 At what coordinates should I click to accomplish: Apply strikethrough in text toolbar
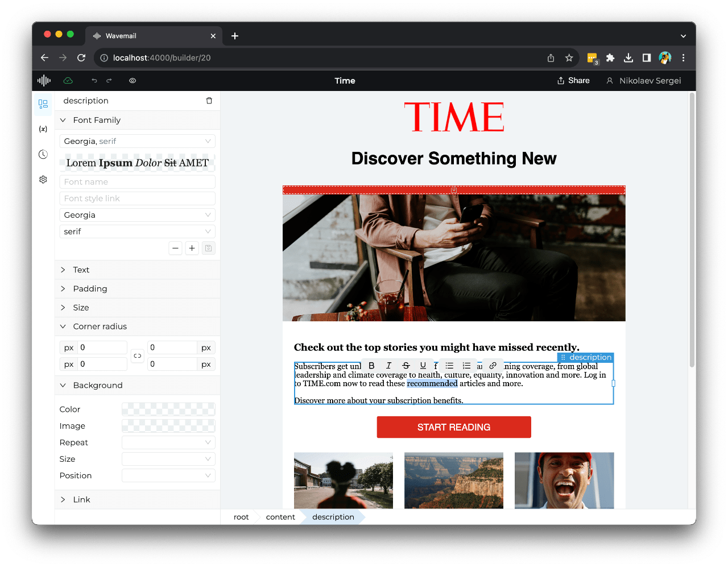(406, 366)
